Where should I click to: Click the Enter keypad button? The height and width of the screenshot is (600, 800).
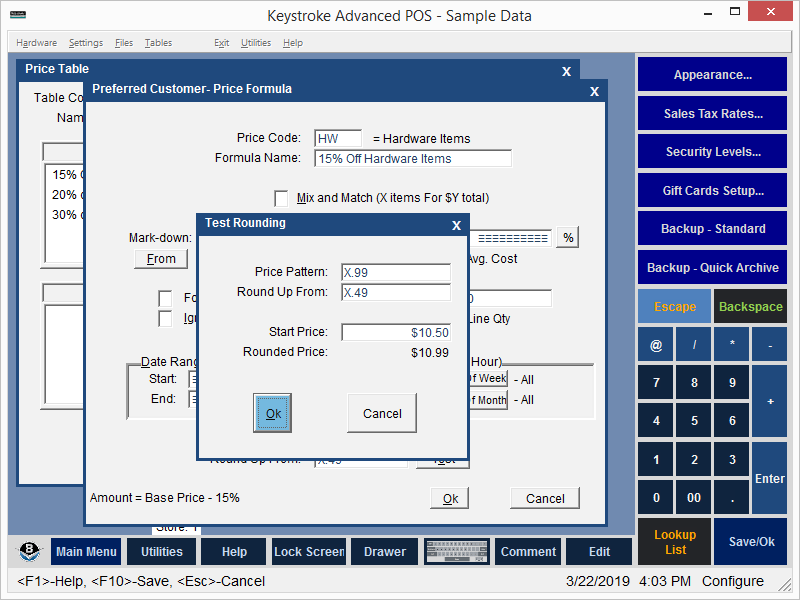coord(770,478)
